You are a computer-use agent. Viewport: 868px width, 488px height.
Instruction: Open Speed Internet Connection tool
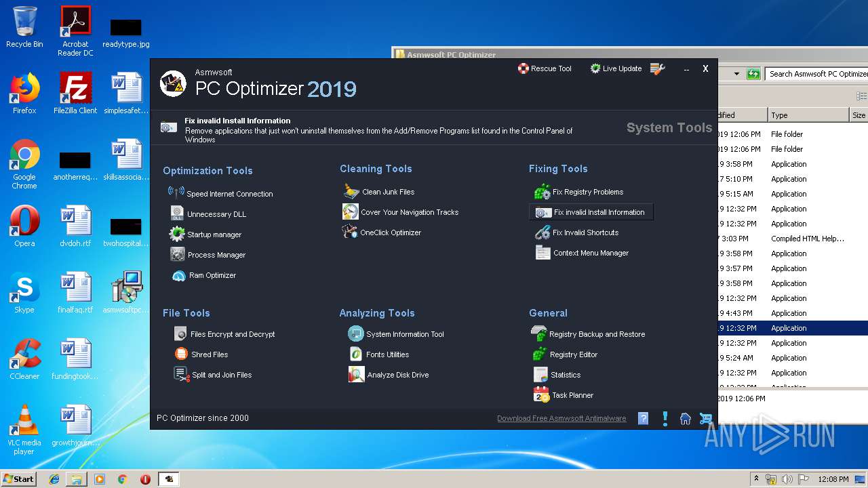[220, 193]
